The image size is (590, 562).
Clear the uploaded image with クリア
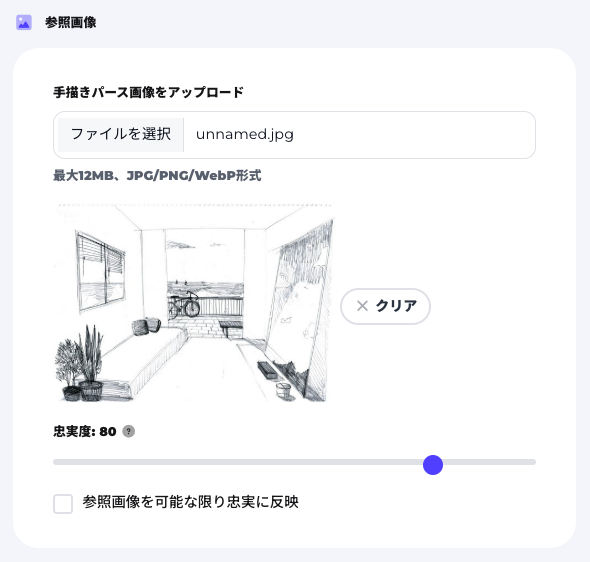(385, 306)
